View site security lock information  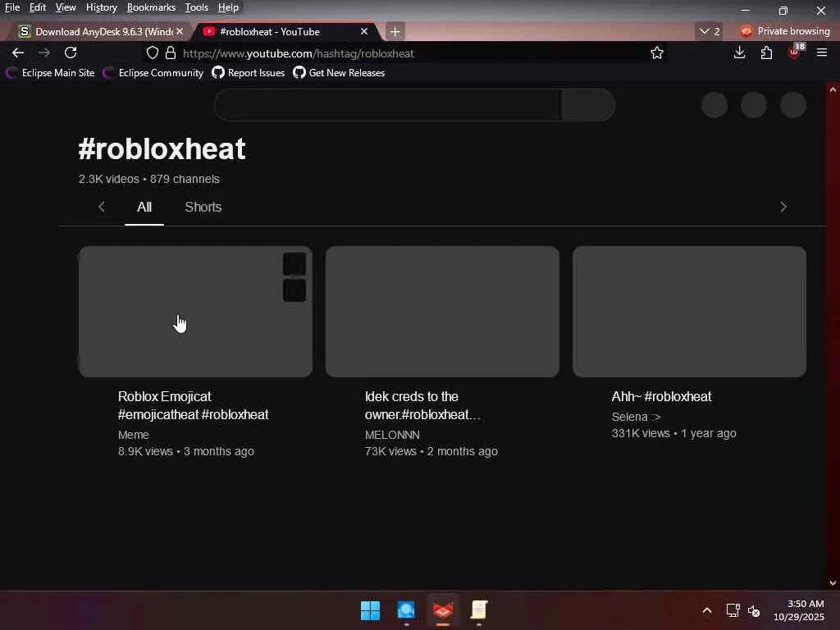[x=171, y=53]
